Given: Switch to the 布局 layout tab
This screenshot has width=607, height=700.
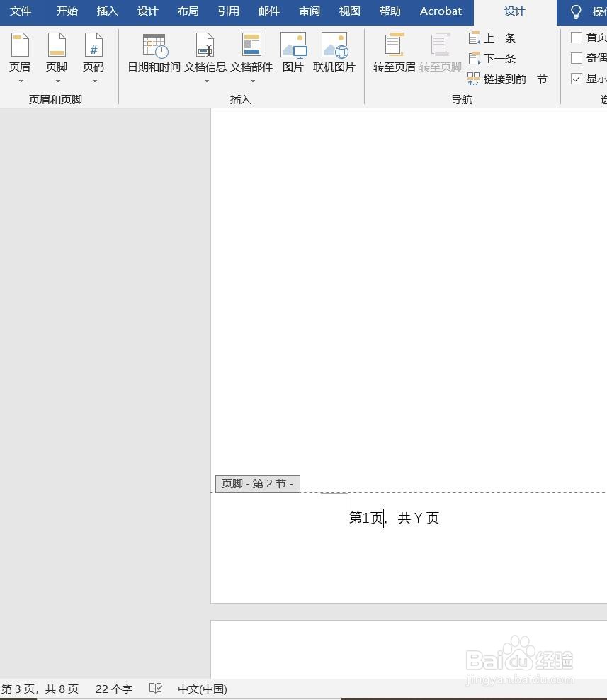Looking at the screenshot, I should 188,11.
